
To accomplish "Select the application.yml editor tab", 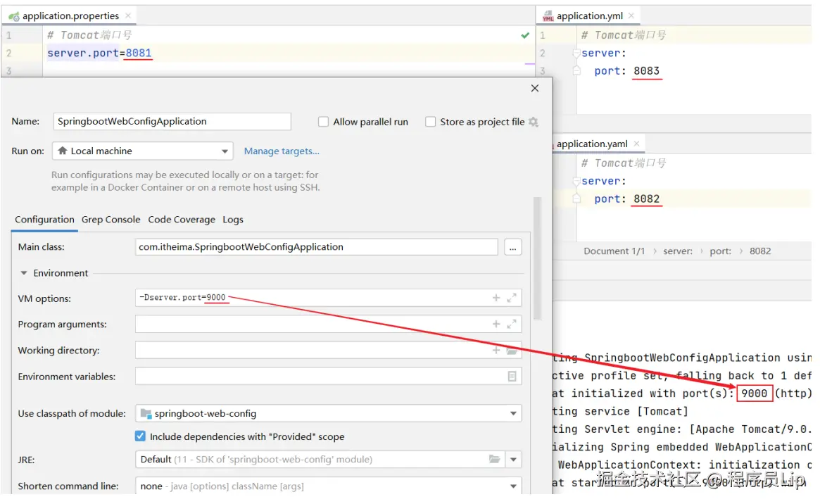I will point(589,16).
